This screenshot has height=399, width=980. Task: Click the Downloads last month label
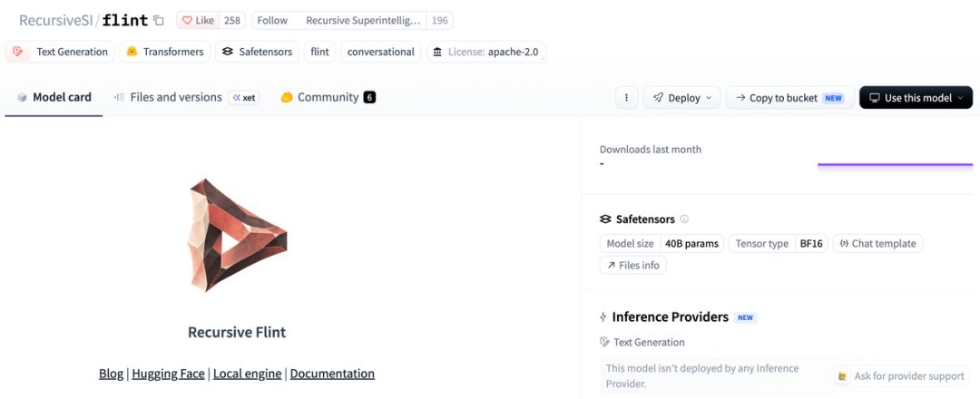[651, 150]
